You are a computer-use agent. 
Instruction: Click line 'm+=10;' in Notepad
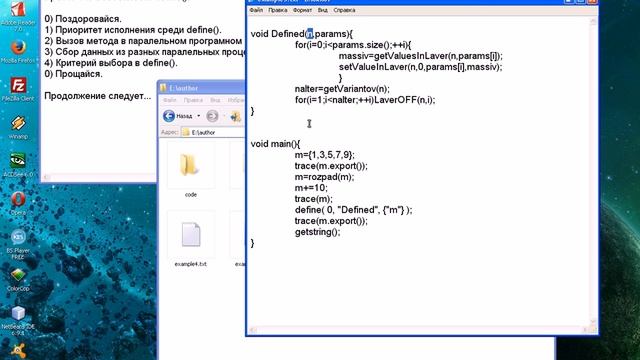coord(311,188)
